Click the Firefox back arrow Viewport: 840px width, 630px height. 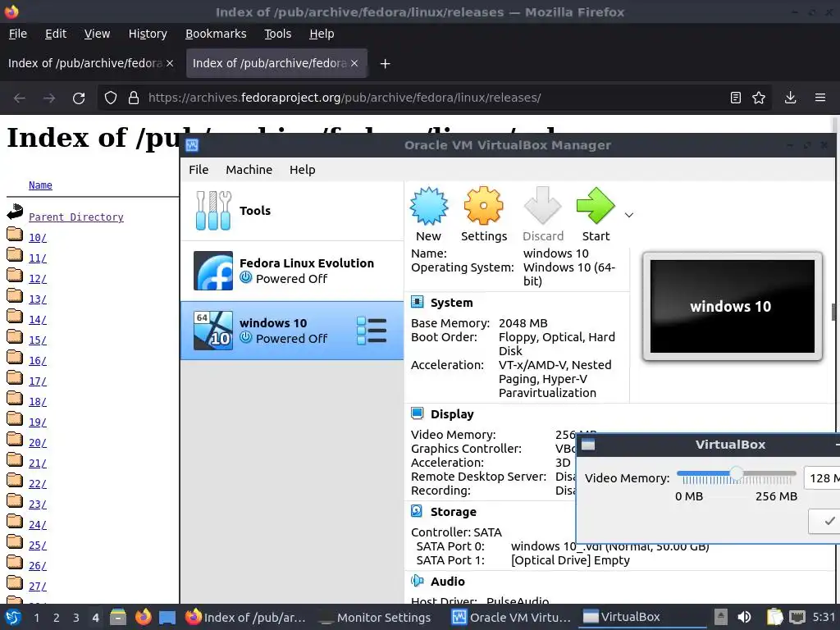20,98
